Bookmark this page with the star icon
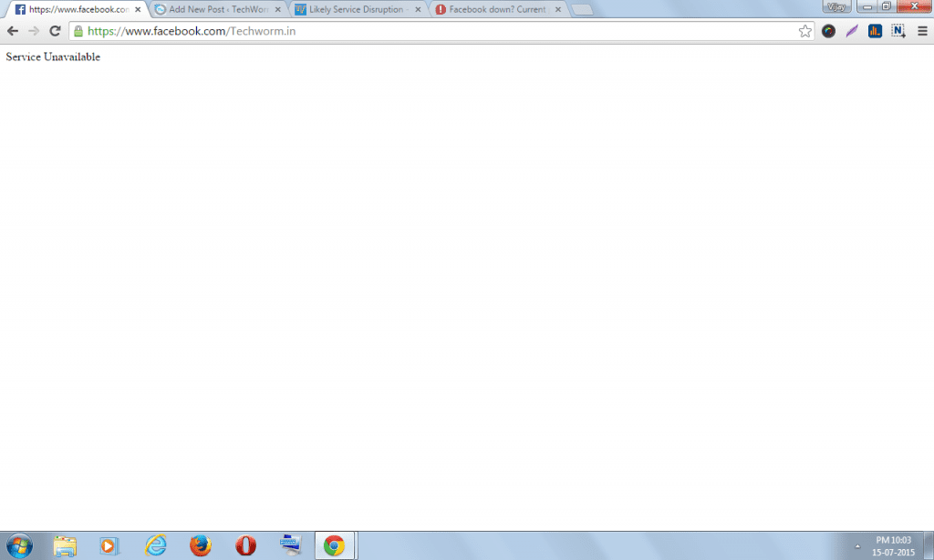Screen dimensions: 934x560 pos(804,31)
